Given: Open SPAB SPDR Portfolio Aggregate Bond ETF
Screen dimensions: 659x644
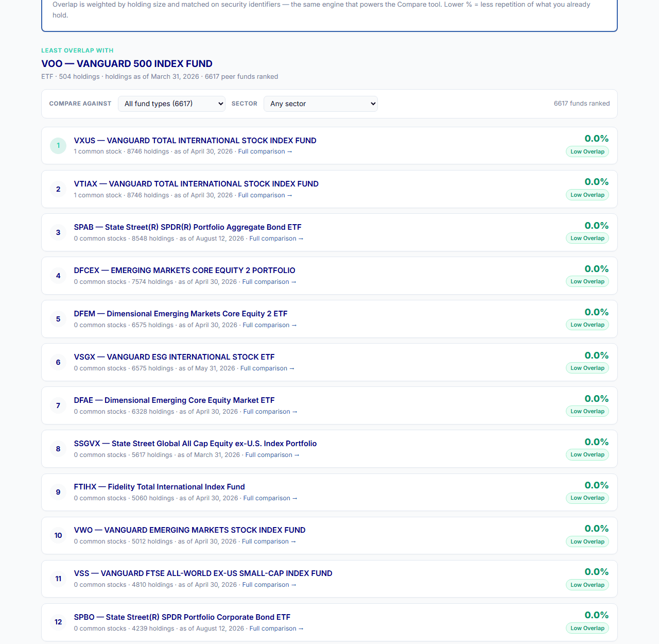Looking at the screenshot, I should click(187, 227).
